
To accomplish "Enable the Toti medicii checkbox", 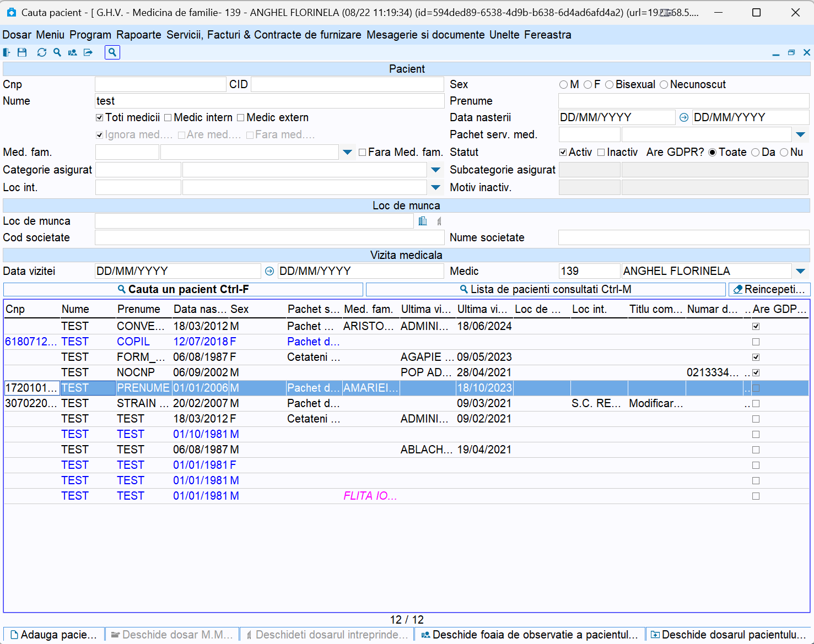I will pos(100,118).
